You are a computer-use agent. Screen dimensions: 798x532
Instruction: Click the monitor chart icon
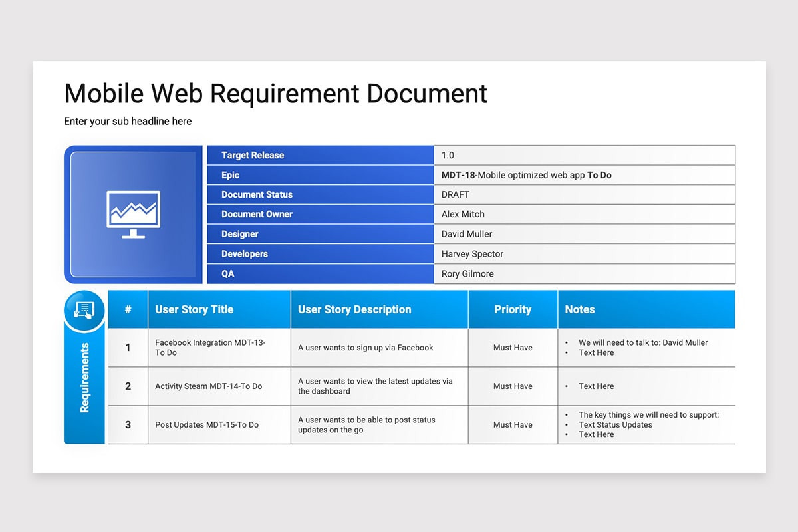click(133, 214)
